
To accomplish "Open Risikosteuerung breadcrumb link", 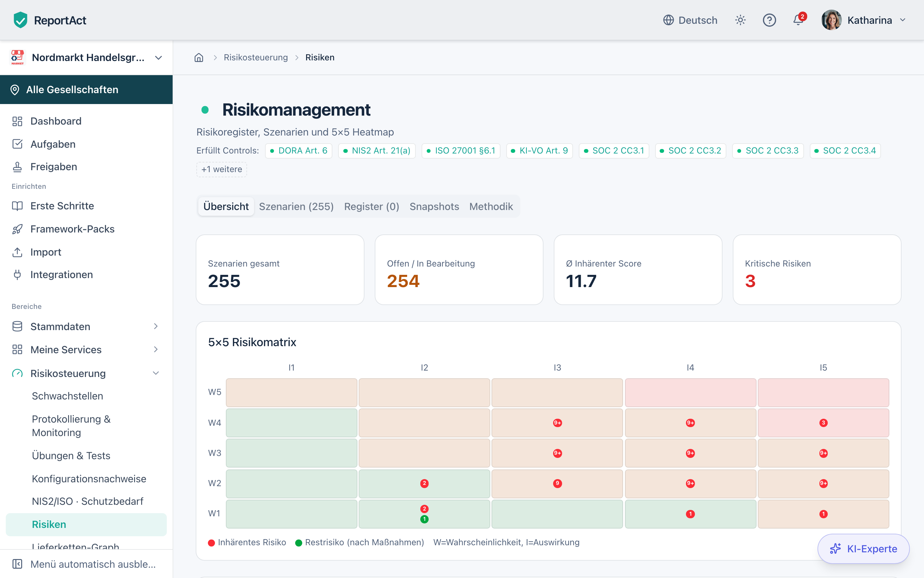I will tap(255, 57).
